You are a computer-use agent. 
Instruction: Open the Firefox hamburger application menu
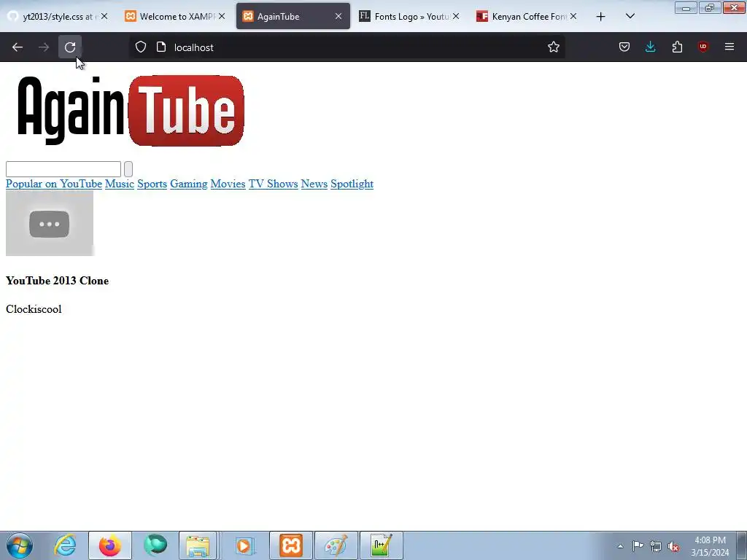(729, 47)
